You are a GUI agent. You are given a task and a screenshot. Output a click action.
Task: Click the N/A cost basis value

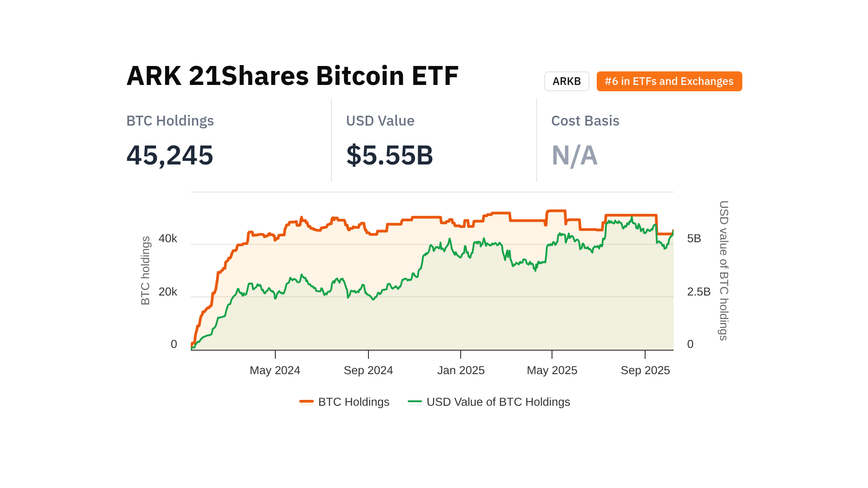click(x=574, y=155)
